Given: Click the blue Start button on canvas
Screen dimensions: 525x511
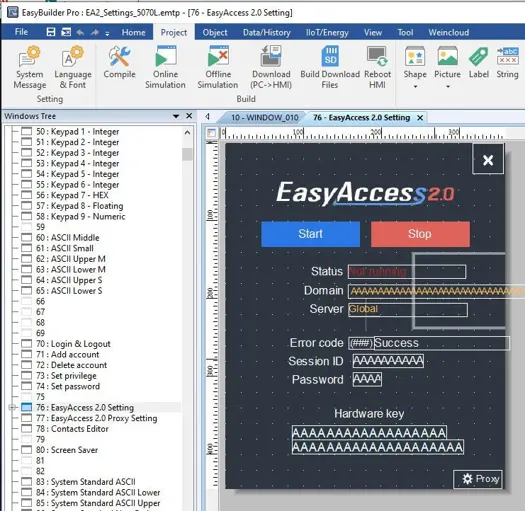Looking at the screenshot, I should click(x=310, y=234).
